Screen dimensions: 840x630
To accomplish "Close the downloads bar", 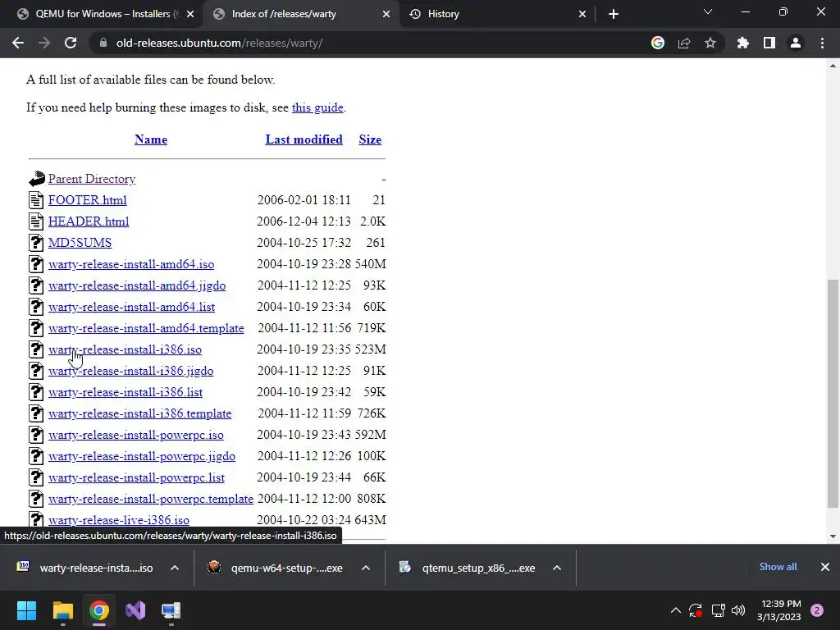I will (x=825, y=567).
